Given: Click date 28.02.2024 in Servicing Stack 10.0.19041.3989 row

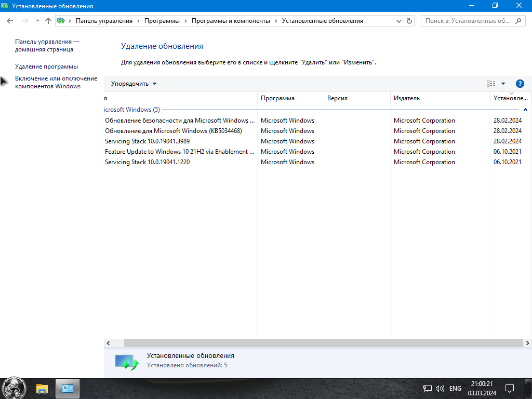Looking at the screenshot, I should tap(507, 141).
